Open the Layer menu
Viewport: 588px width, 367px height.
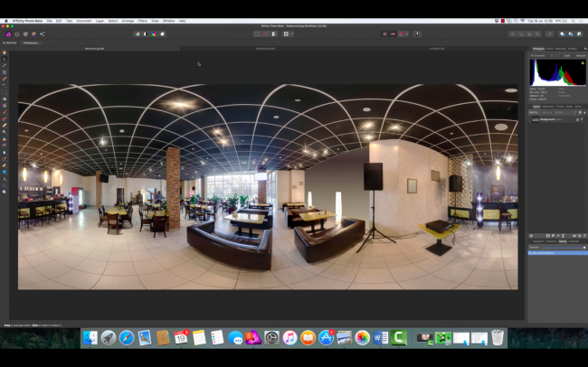[x=100, y=21]
